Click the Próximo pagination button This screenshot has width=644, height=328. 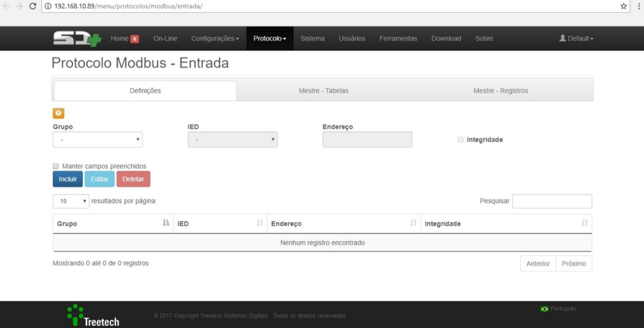[574, 264]
